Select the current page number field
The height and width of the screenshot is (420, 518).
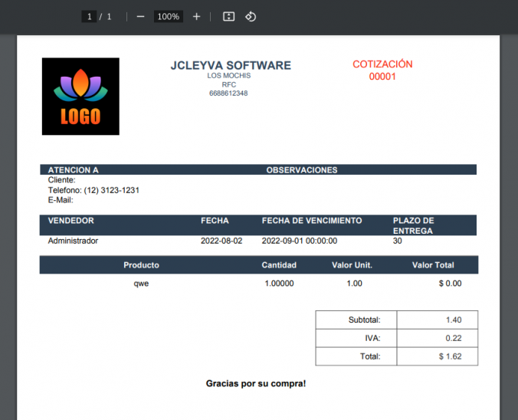coord(89,16)
